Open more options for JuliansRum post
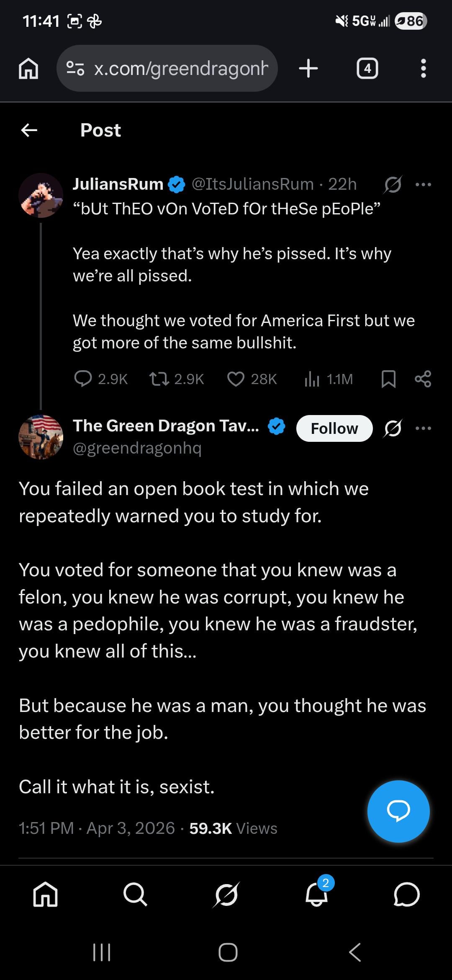The width and height of the screenshot is (452, 980). tap(423, 184)
